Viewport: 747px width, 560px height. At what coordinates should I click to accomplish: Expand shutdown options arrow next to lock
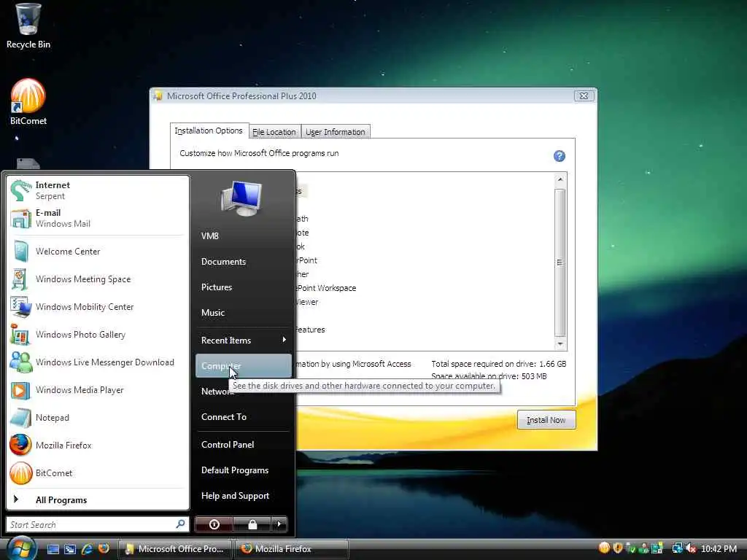(279, 524)
